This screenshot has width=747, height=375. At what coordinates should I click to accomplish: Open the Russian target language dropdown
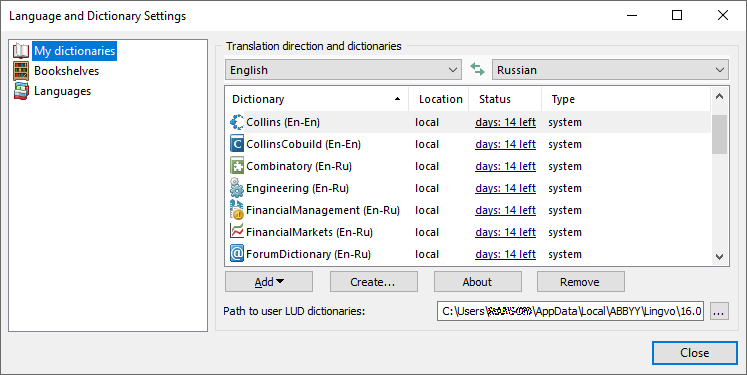tap(610, 70)
